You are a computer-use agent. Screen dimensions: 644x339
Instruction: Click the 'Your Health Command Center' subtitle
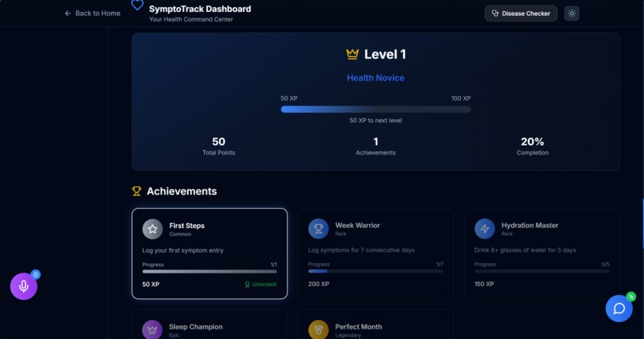coord(191,19)
